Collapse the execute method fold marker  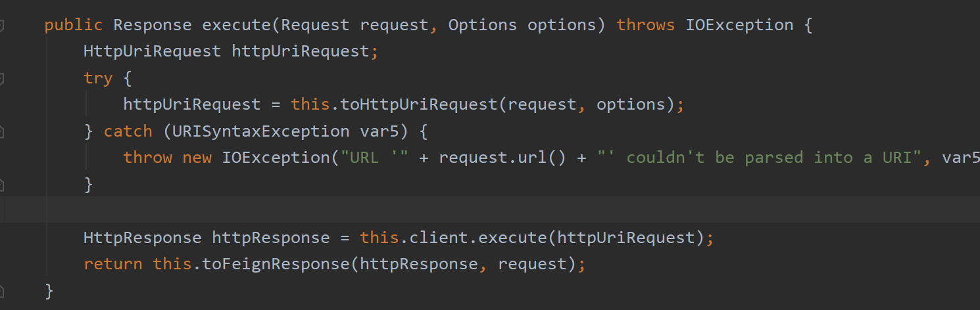pyautogui.click(x=2, y=26)
